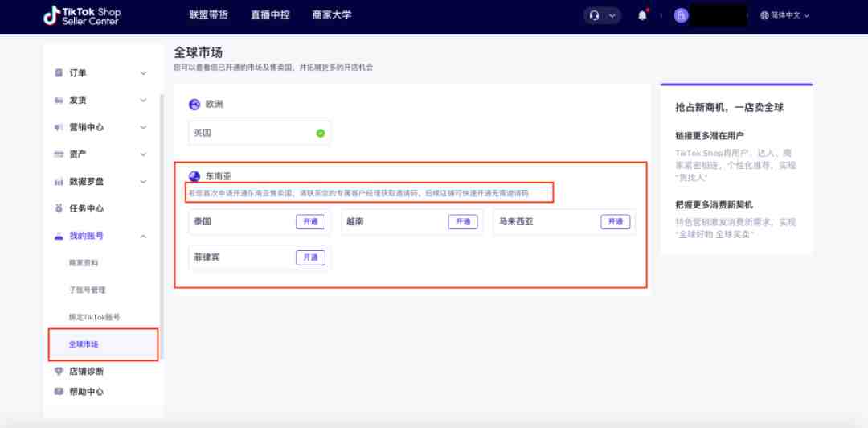The height and width of the screenshot is (428, 868).
Task: Open the headset customer support dropdown
Action: pos(602,15)
